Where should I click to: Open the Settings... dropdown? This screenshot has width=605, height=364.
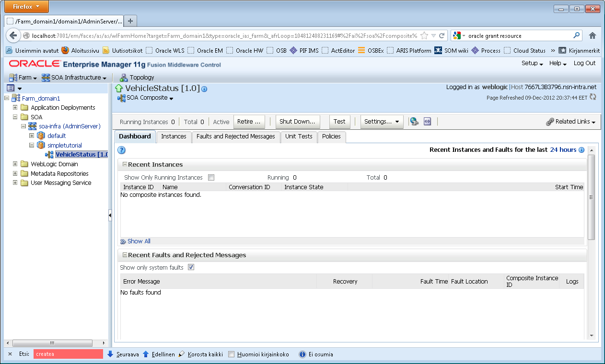(382, 122)
